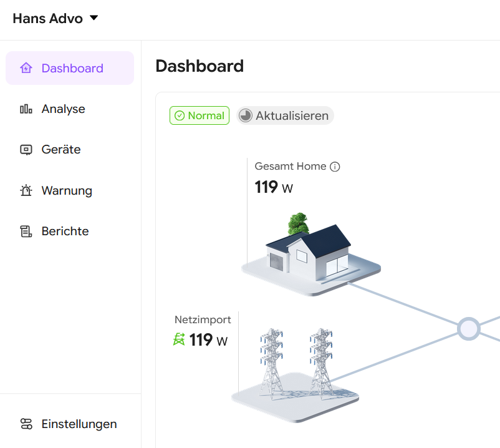Click the green pylon icon by Netzimport
The width and height of the screenshot is (500, 448).
179,339
